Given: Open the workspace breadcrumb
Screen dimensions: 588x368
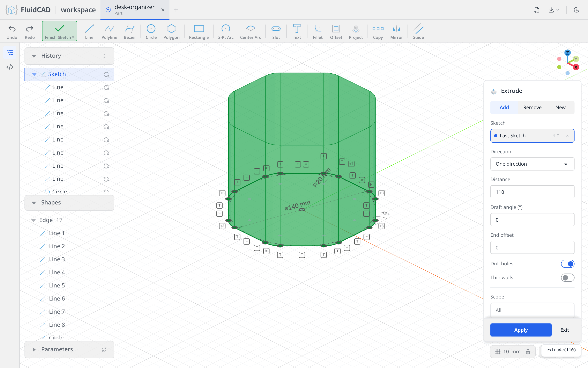Looking at the screenshot, I should tap(78, 10).
